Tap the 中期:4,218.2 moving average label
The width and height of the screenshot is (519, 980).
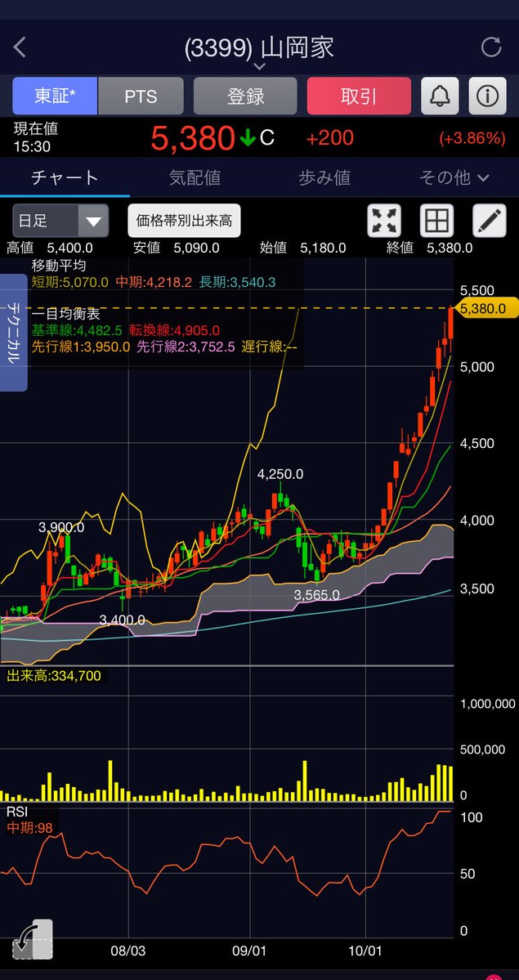pos(154,283)
